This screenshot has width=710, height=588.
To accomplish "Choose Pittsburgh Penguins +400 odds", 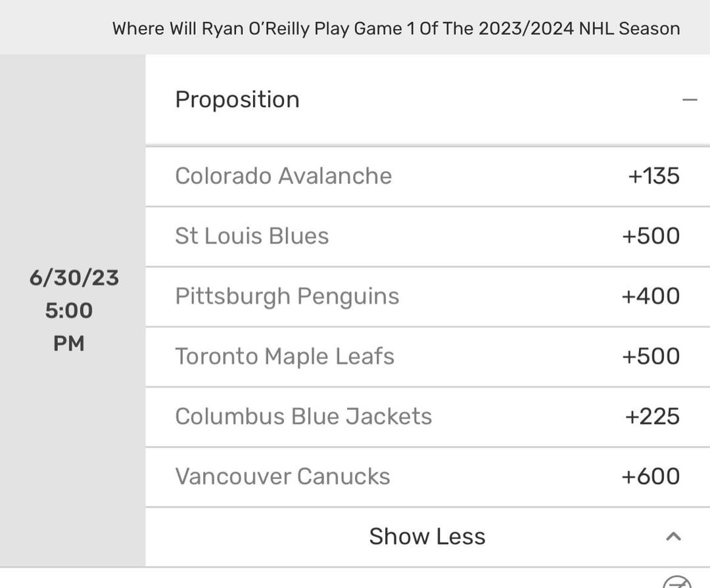I will click(x=651, y=296).
